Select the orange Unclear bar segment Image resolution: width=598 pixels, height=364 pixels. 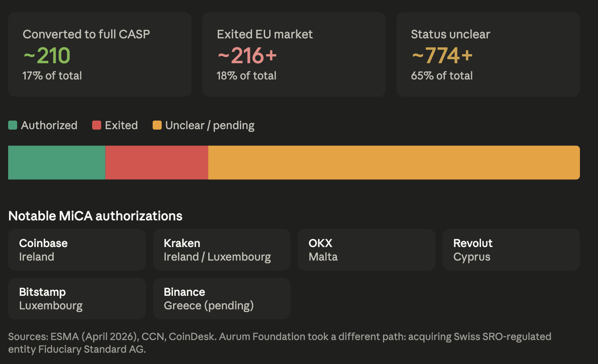coord(394,163)
